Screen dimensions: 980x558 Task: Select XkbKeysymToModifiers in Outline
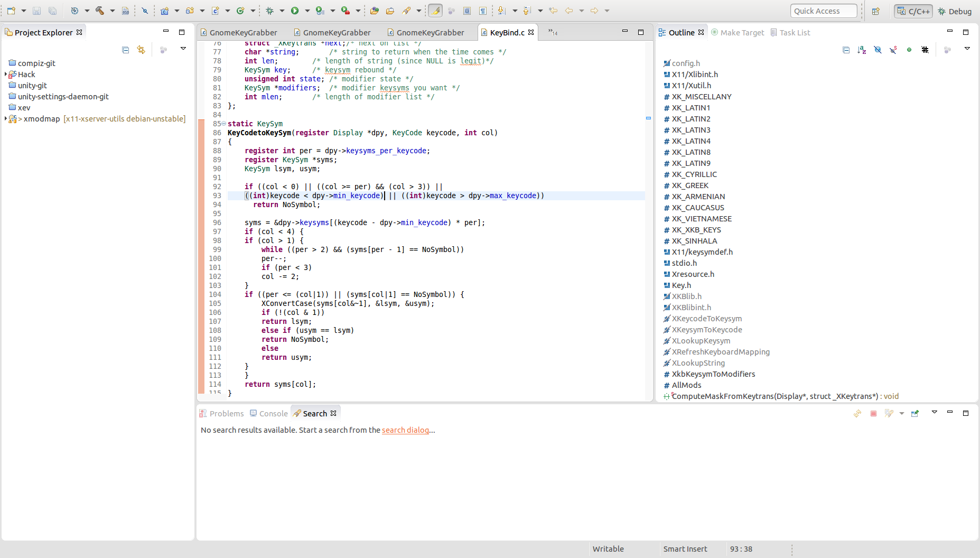tap(713, 374)
